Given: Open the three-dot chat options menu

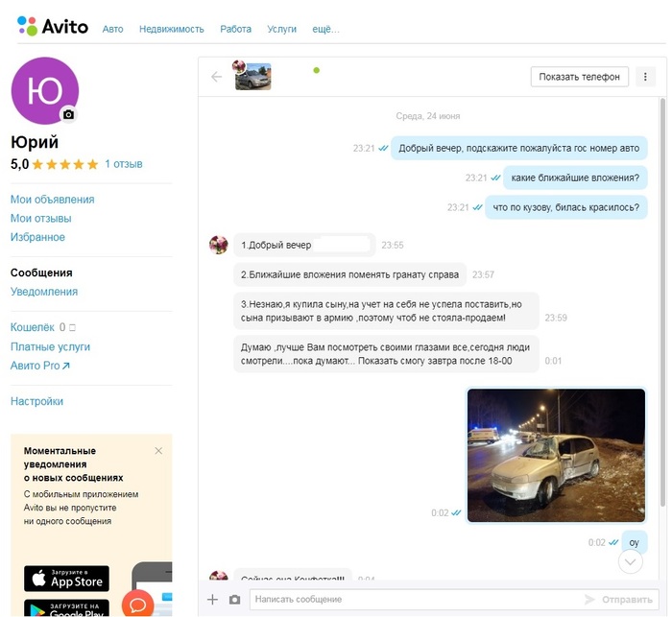Looking at the screenshot, I should click(x=644, y=77).
